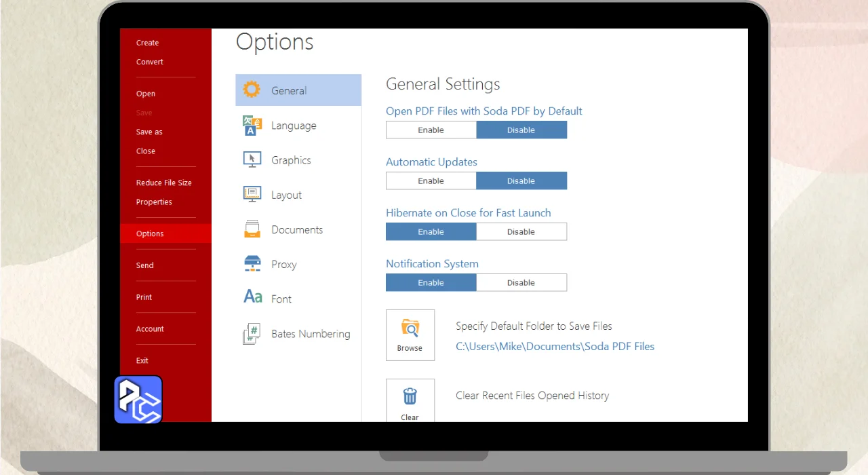Enable the Notification System
This screenshot has width=868, height=475.
coord(431,283)
